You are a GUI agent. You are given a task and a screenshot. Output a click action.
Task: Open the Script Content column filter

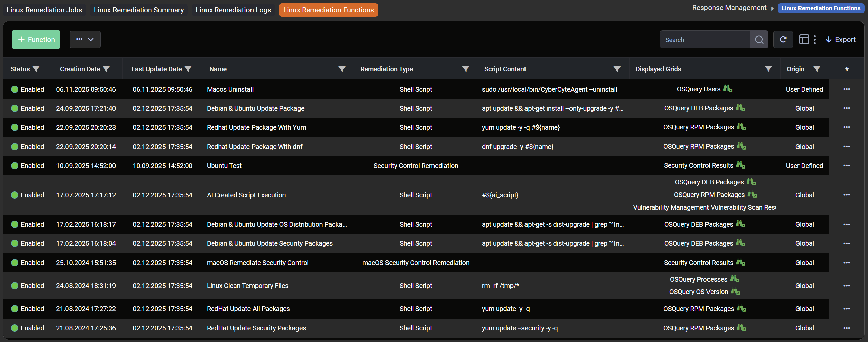click(x=617, y=69)
